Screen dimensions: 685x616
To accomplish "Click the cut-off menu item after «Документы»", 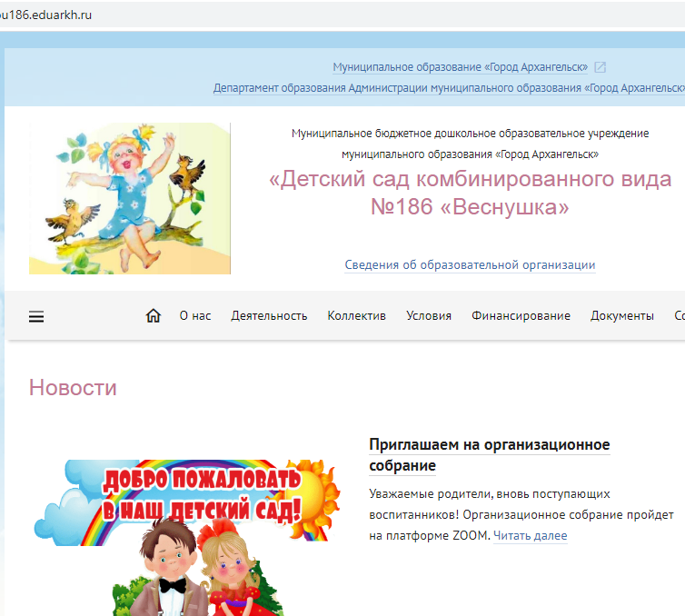I will click(679, 316).
